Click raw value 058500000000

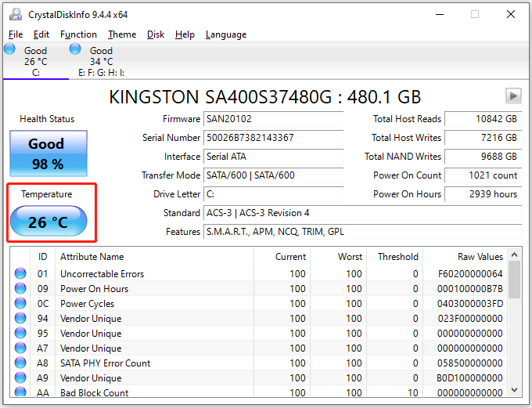click(470, 363)
